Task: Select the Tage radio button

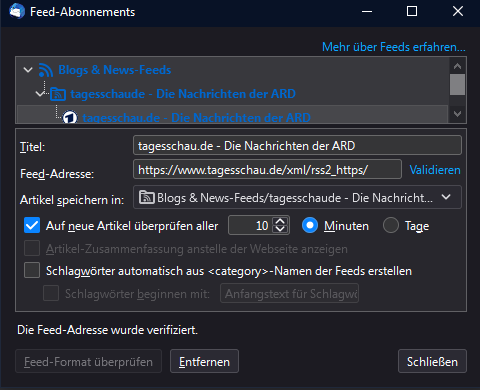Action: point(391,225)
